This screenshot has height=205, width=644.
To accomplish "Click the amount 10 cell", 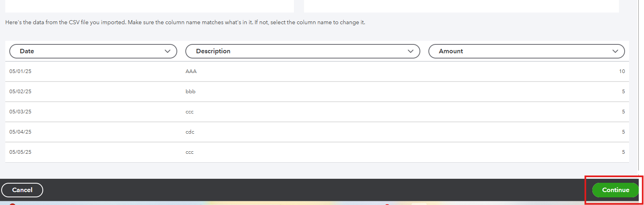I will coord(622,71).
